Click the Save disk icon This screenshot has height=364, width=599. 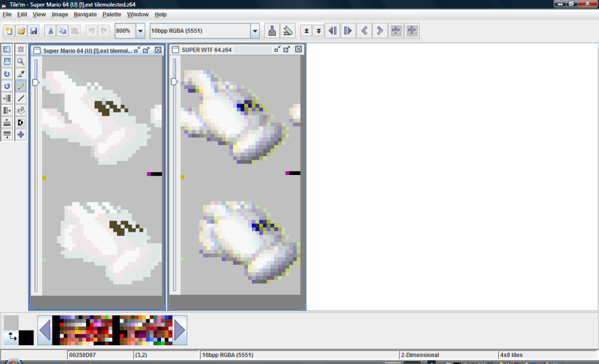(34, 31)
